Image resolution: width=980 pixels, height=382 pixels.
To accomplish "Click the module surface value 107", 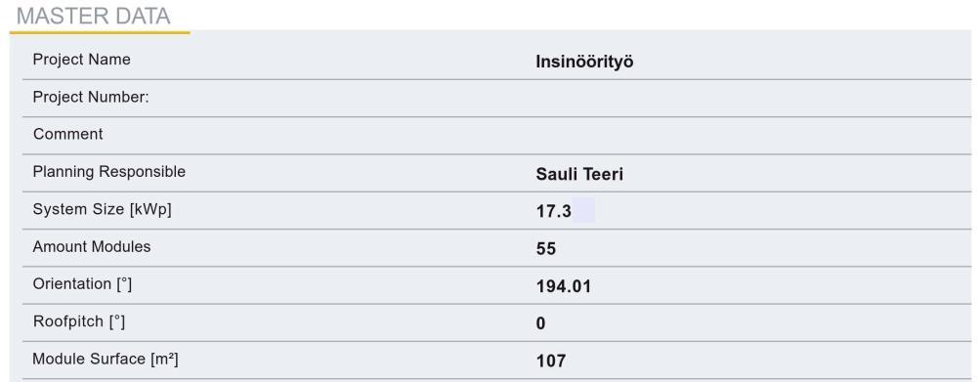I will pyautogui.click(x=551, y=361).
